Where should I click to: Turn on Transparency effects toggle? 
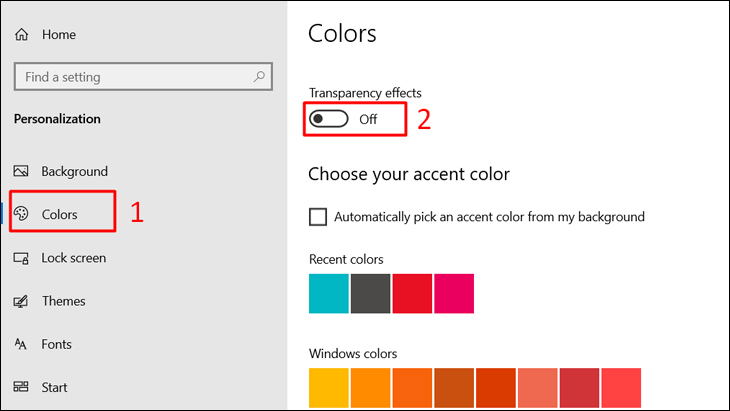pyautogui.click(x=328, y=119)
